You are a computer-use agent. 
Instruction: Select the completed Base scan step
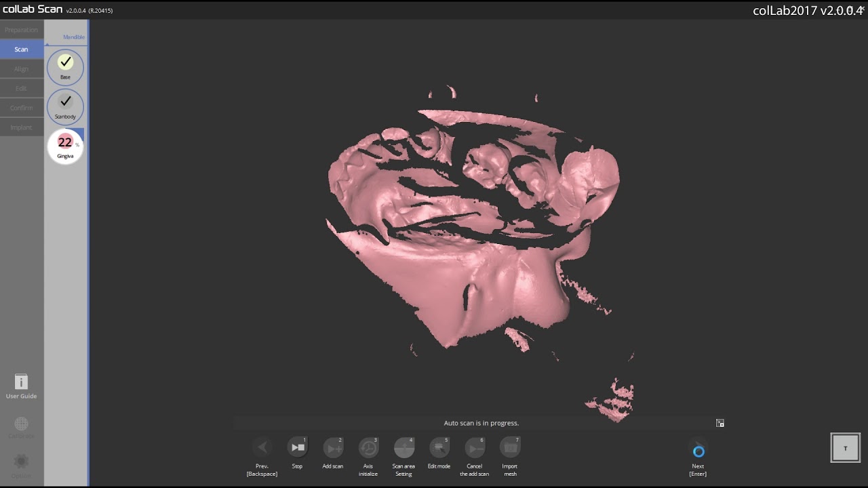(65, 66)
